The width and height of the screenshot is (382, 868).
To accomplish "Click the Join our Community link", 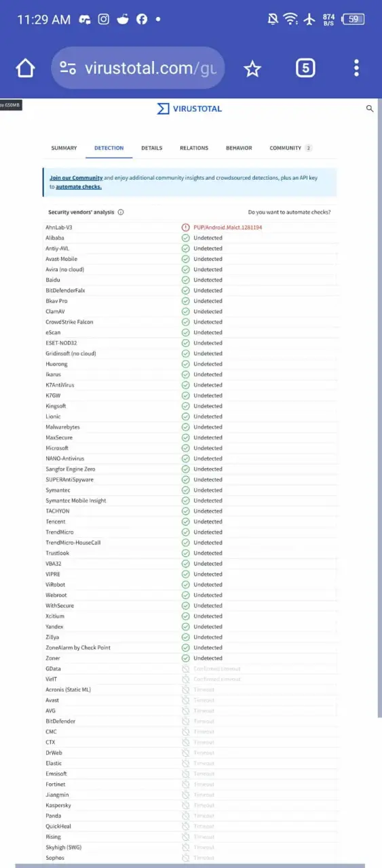I will [x=76, y=178].
